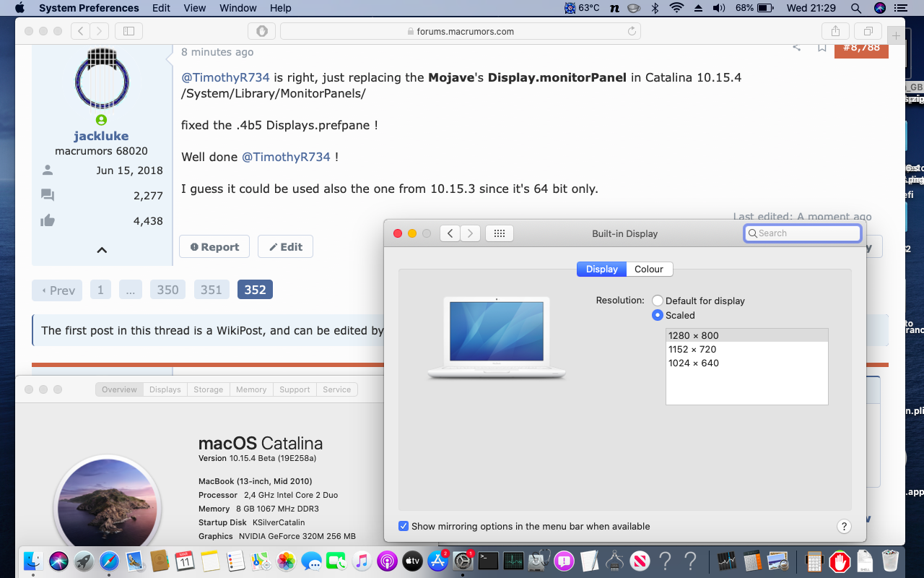Open the Window menu

(237, 8)
